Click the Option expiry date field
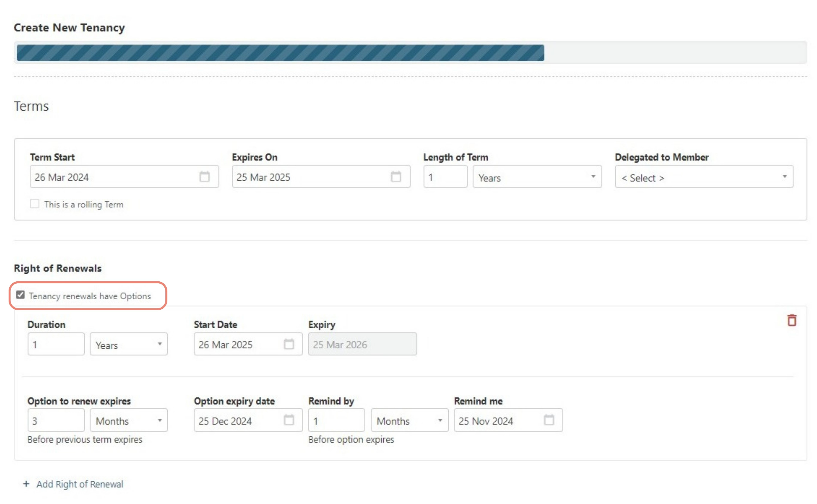817x504 pixels. (x=248, y=420)
